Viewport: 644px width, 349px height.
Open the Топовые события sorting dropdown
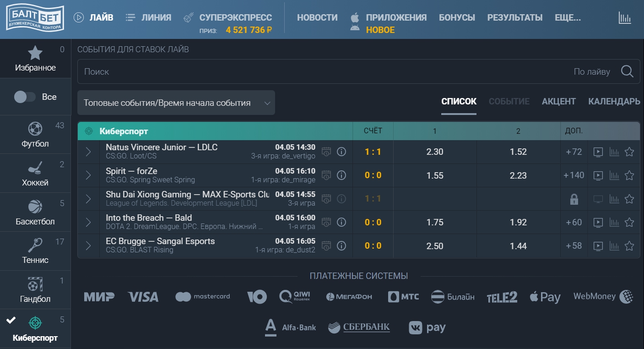(176, 103)
